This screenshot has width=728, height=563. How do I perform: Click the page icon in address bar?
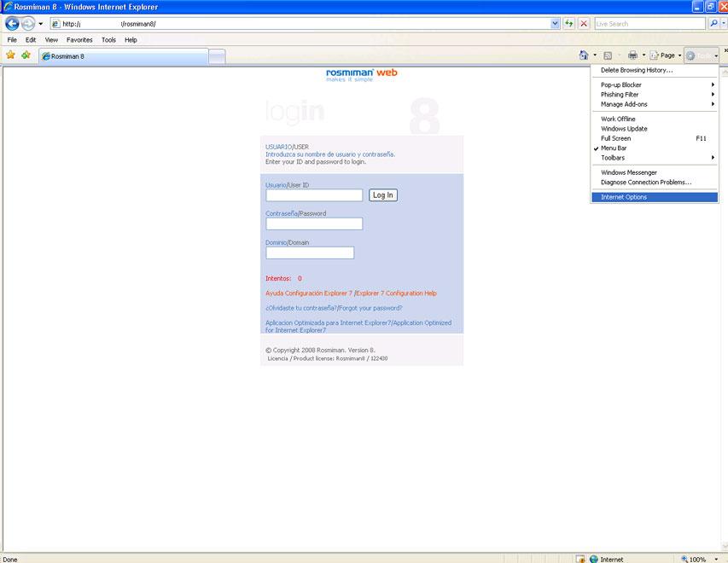point(55,24)
